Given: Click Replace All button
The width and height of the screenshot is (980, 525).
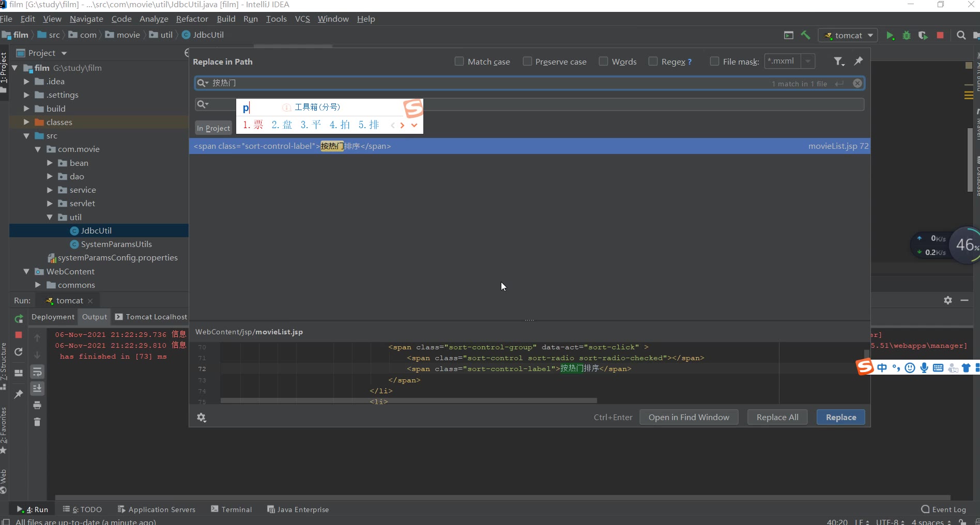Looking at the screenshot, I should tap(777, 418).
